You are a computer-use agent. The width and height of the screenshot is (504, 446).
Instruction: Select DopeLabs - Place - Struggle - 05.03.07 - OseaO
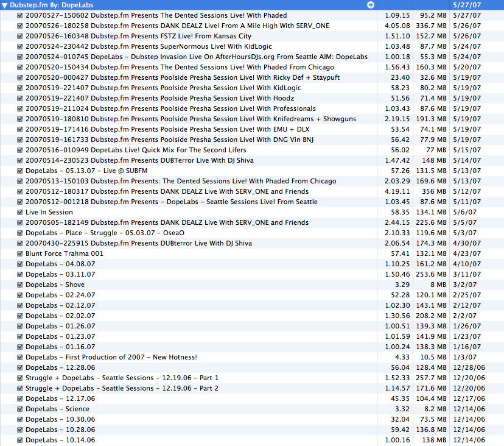[x=105, y=233]
